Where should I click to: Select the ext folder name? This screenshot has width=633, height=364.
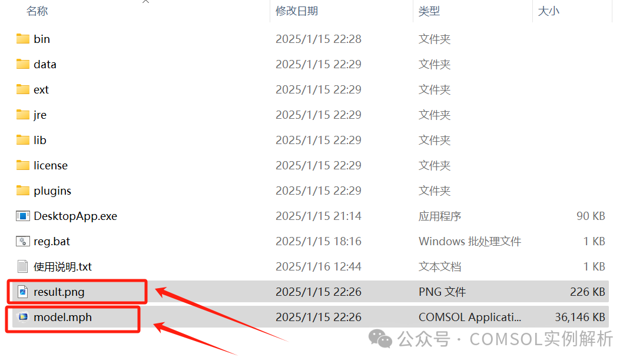click(x=41, y=89)
